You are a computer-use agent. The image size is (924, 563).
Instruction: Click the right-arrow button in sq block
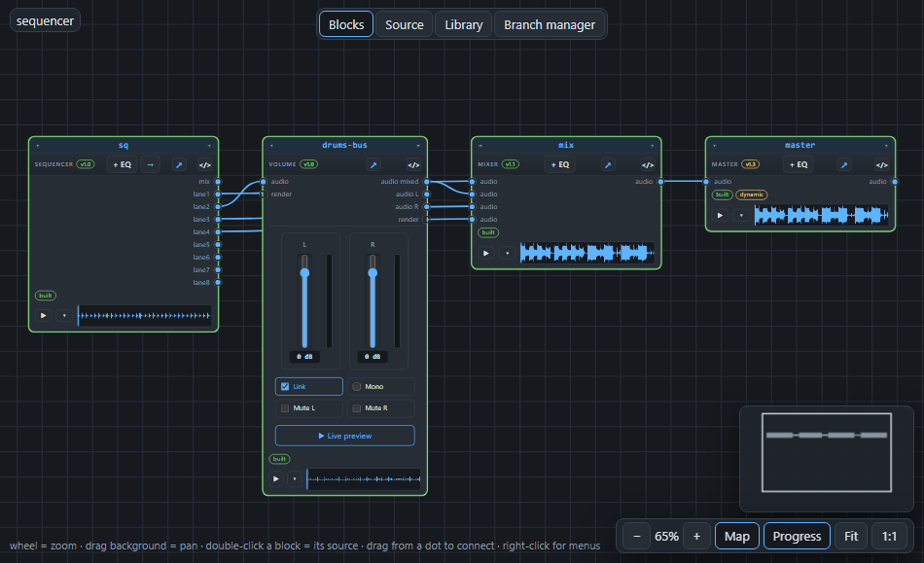150,165
